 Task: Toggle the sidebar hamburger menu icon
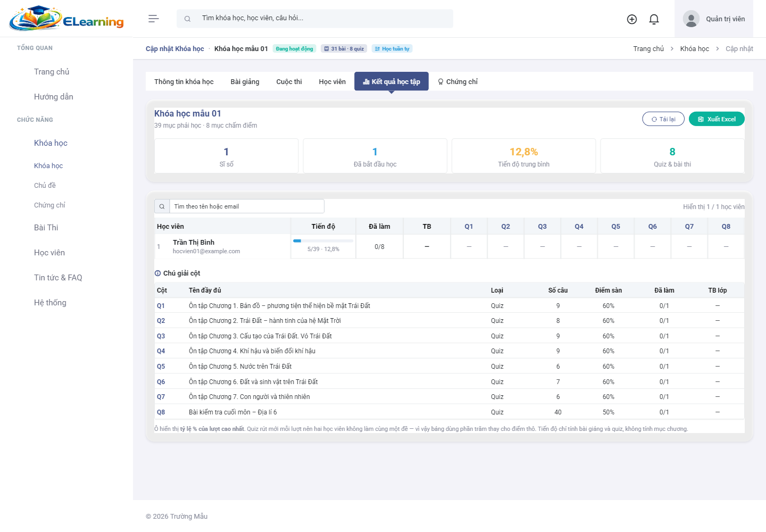click(x=153, y=19)
